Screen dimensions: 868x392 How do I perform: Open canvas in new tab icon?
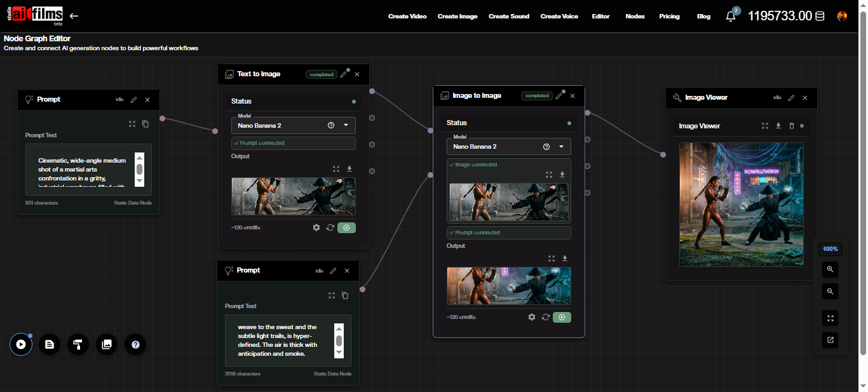tap(830, 340)
